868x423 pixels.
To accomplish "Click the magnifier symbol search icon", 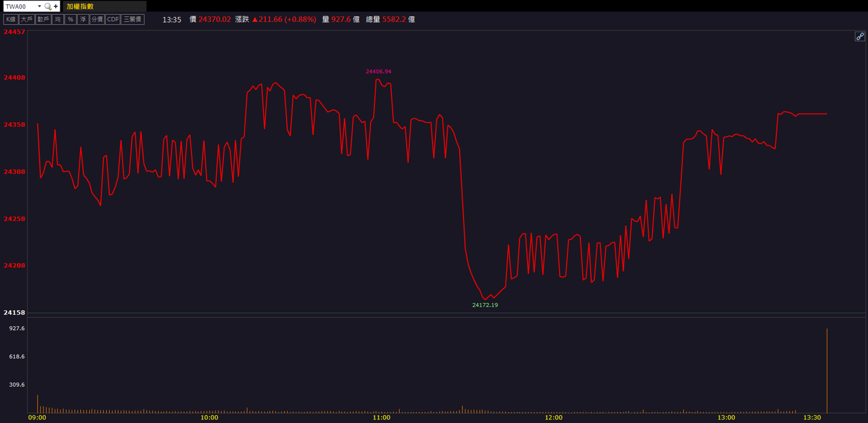I will pos(48,6).
